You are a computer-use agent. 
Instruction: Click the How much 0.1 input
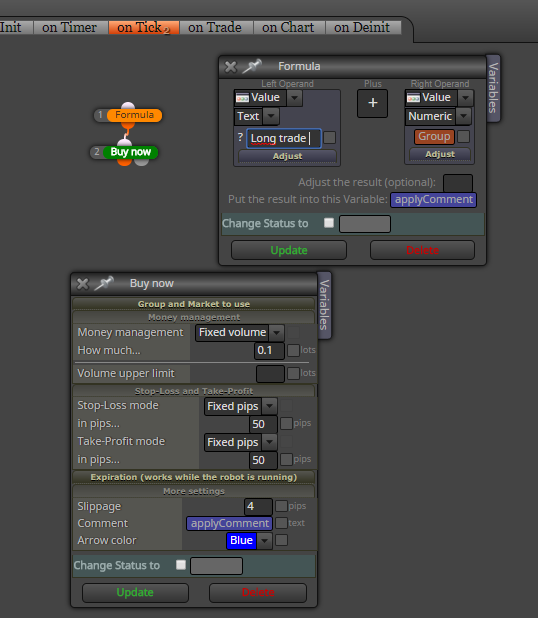[269, 350]
